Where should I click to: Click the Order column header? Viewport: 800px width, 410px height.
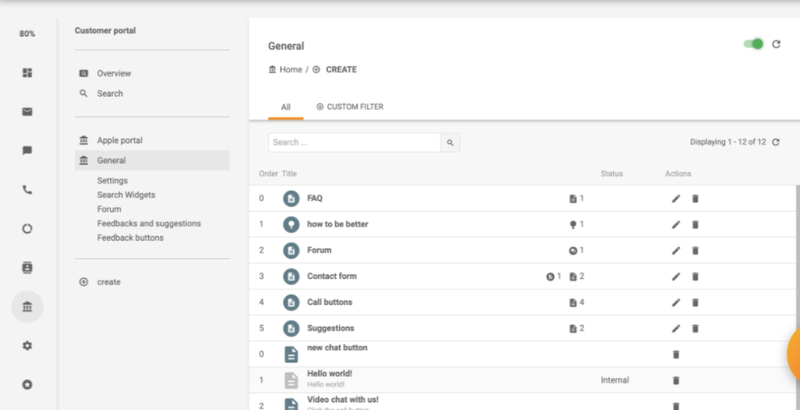(x=268, y=174)
